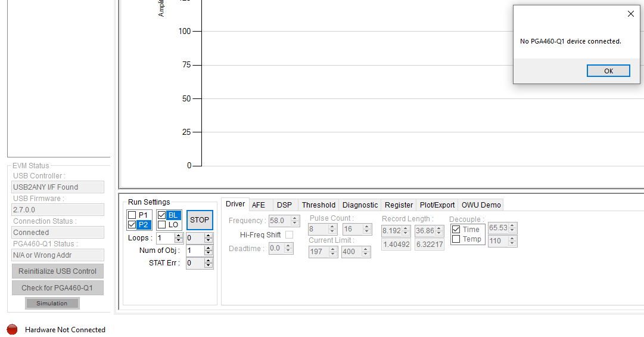Click the 'No PGA460-Q1 device connected.' message
Viewport: 644px width, 337px height.
point(571,41)
